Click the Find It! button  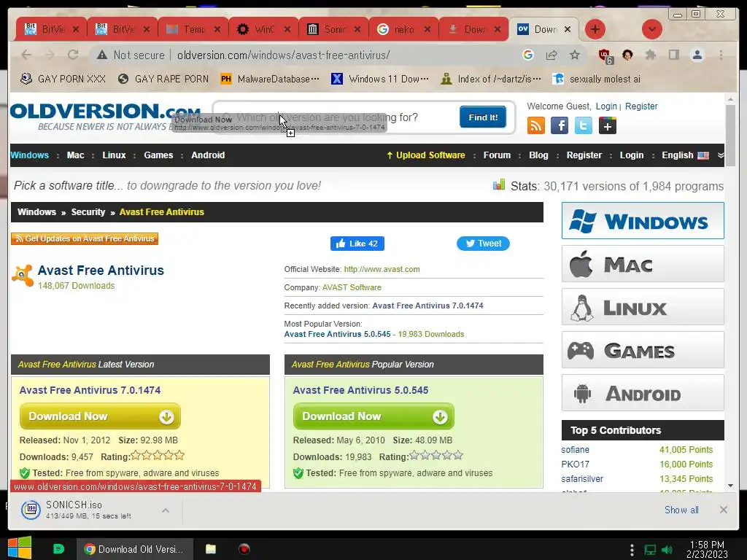[x=483, y=117]
